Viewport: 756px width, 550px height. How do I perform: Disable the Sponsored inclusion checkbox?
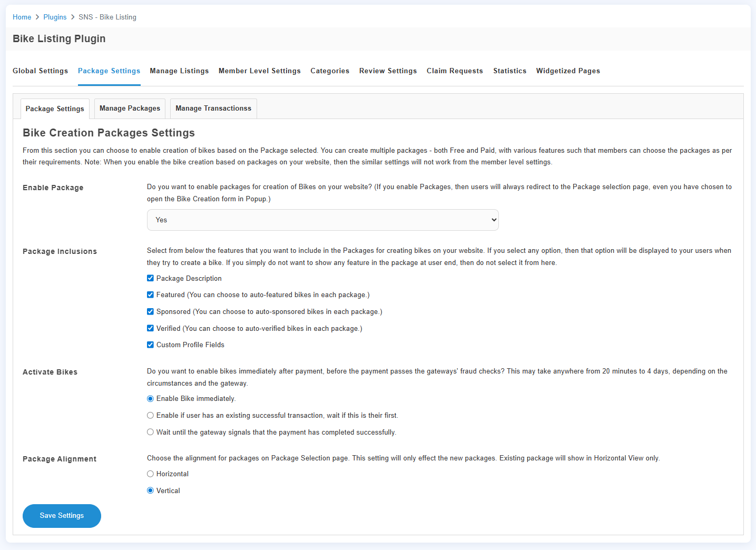tap(150, 312)
